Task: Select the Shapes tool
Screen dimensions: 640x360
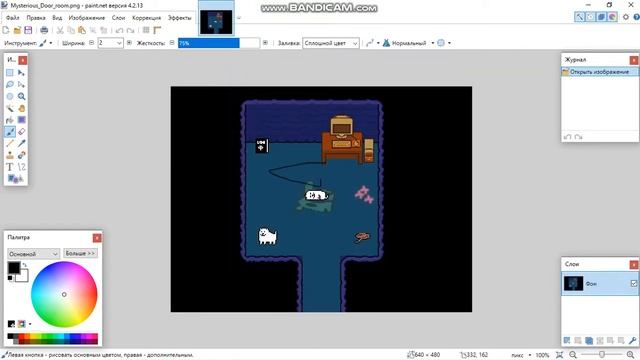Action: pos(16,179)
